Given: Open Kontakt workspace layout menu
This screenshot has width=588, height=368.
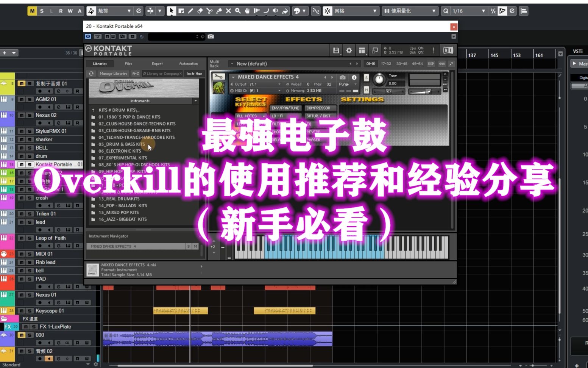Looking at the screenshot, I should 362,50.
